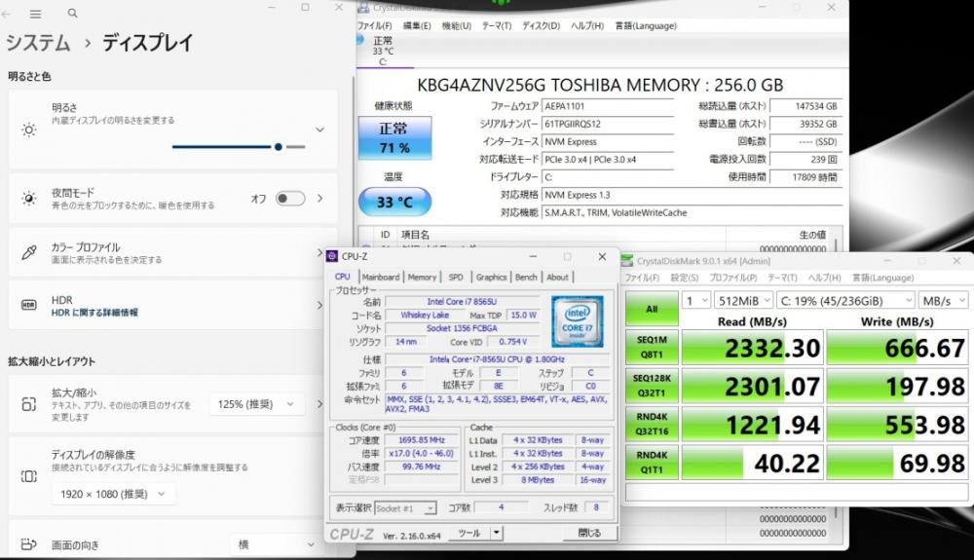Click the 33 °C temperature button
Image resolution: width=974 pixels, height=560 pixels.
[x=394, y=202]
